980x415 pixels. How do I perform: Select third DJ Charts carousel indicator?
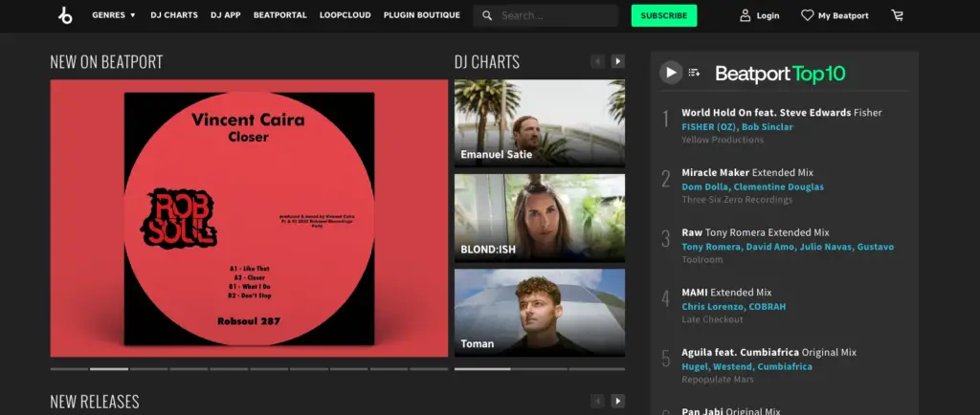tap(597, 369)
